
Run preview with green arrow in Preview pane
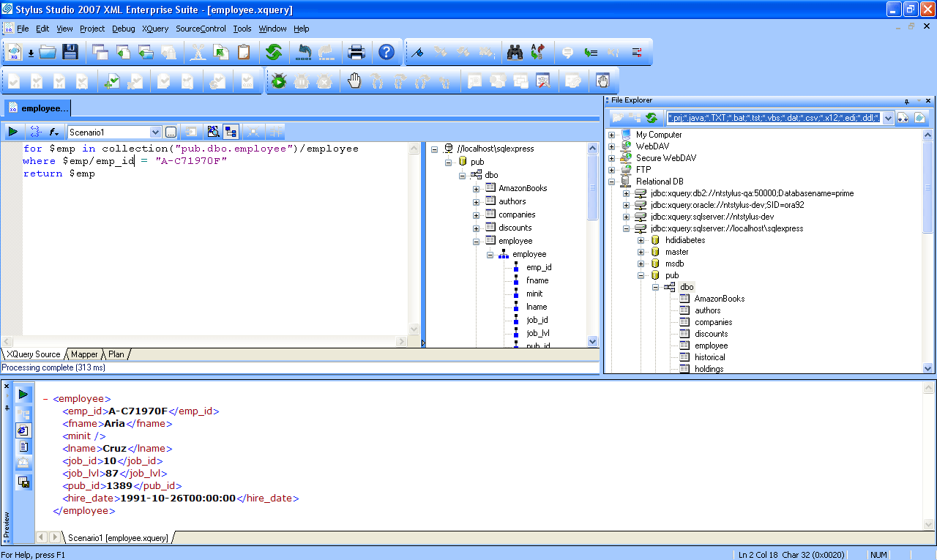point(23,394)
